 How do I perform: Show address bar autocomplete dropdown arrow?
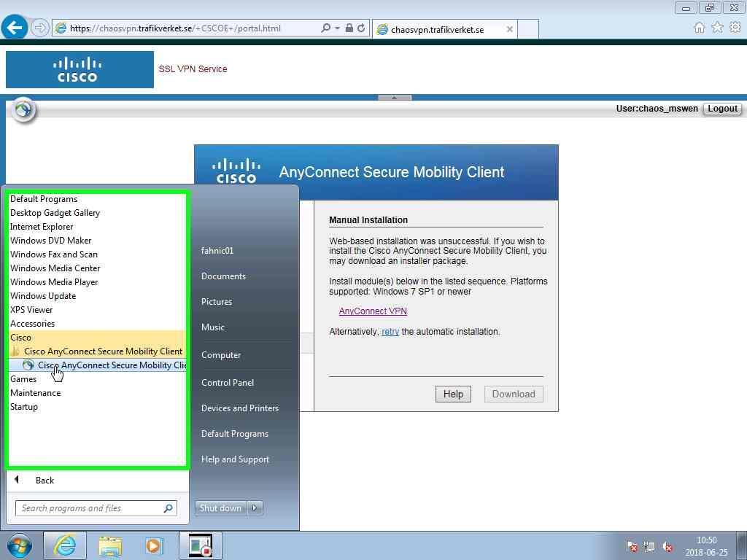[337, 28]
